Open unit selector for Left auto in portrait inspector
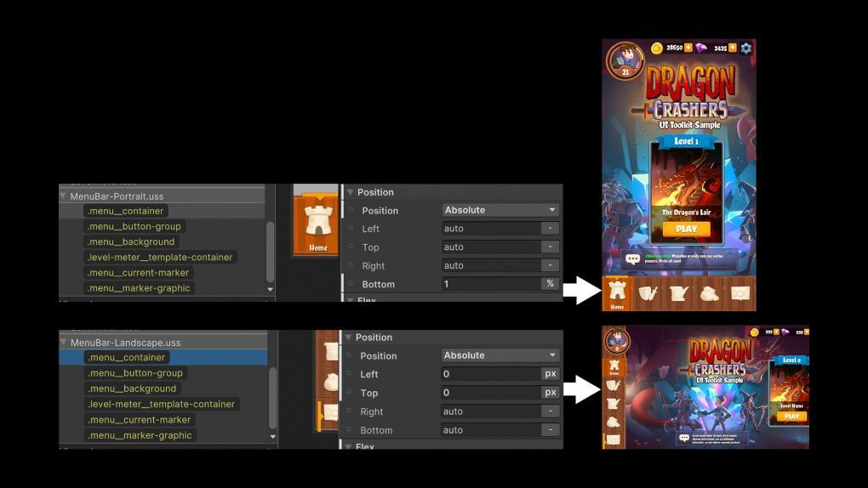The height and width of the screenshot is (488, 868). [551, 229]
